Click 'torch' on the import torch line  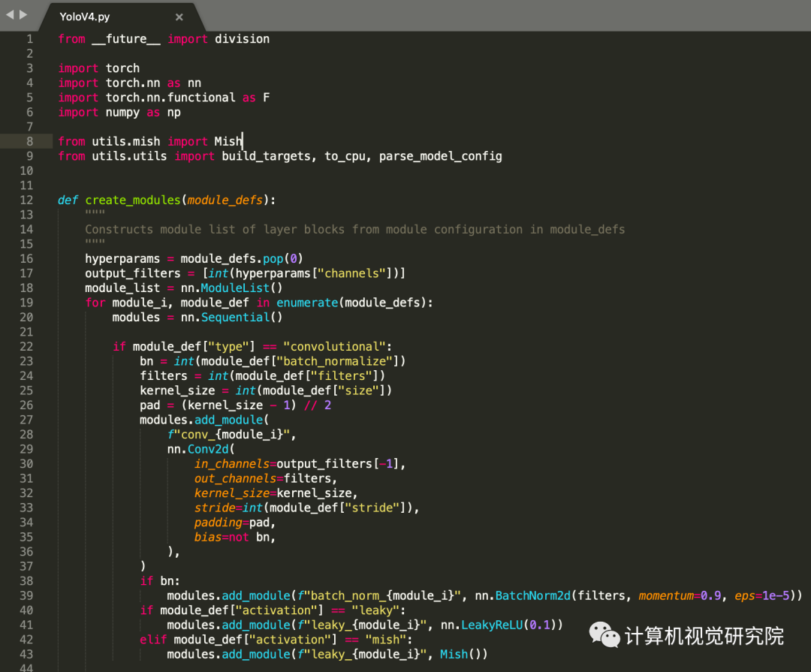pyautogui.click(x=122, y=68)
